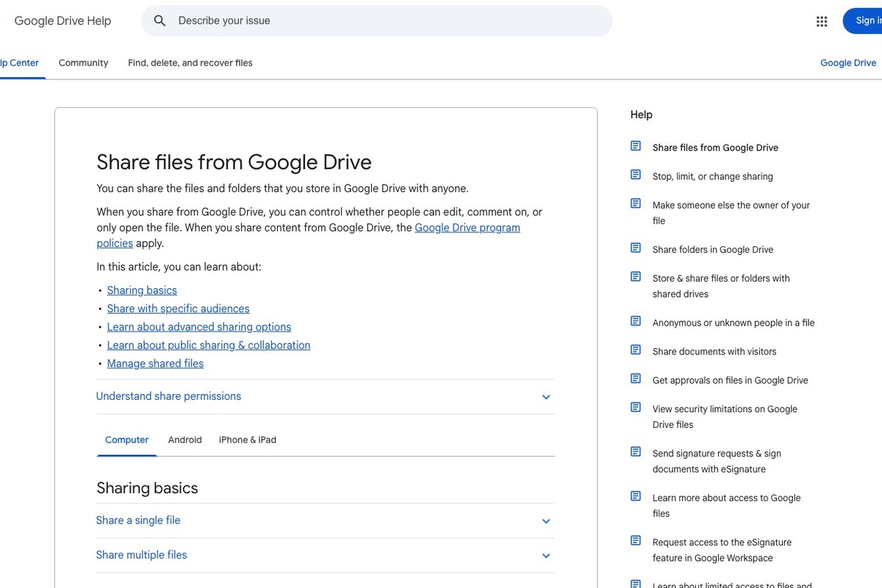
Task: Jump to Manage shared files link
Action: point(155,364)
